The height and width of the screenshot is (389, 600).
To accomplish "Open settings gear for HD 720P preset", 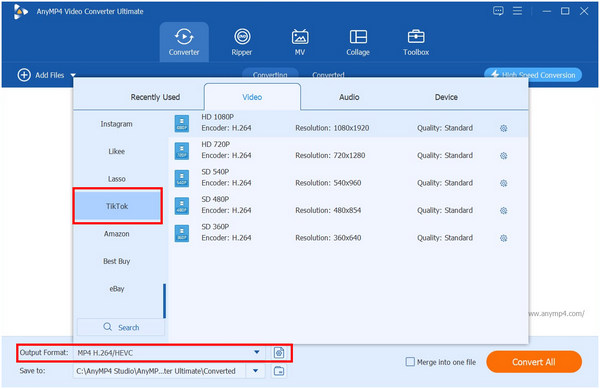I will 504,156.
